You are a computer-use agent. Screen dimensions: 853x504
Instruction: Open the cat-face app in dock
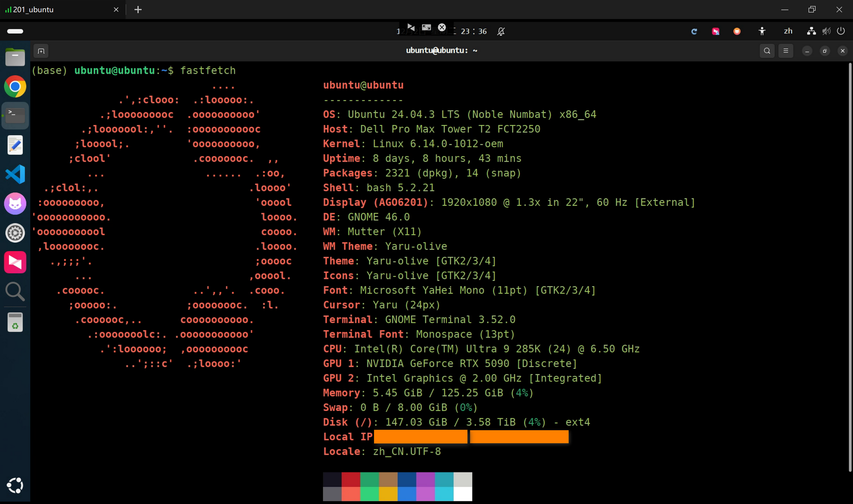coord(15,204)
